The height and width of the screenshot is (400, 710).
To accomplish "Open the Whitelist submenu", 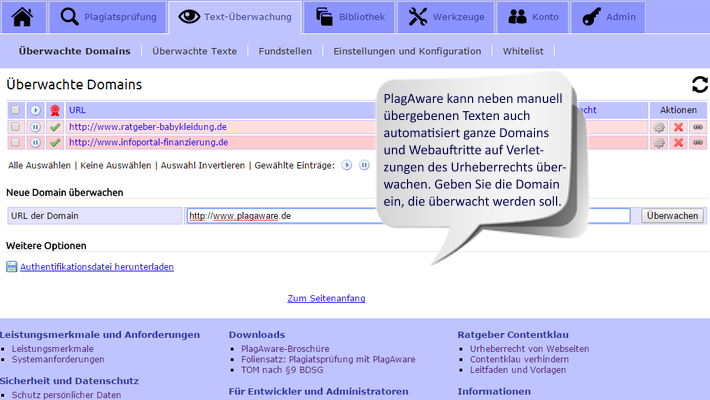I will [x=523, y=51].
